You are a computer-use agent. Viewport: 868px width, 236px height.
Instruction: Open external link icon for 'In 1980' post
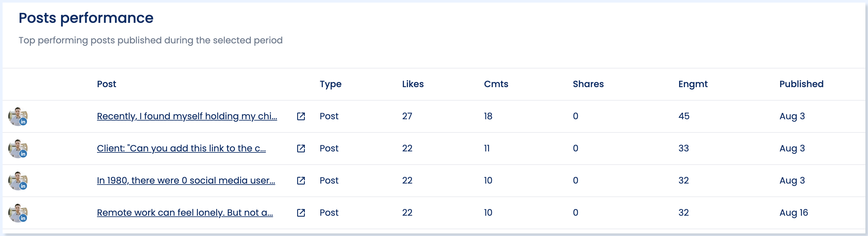pos(301,181)
